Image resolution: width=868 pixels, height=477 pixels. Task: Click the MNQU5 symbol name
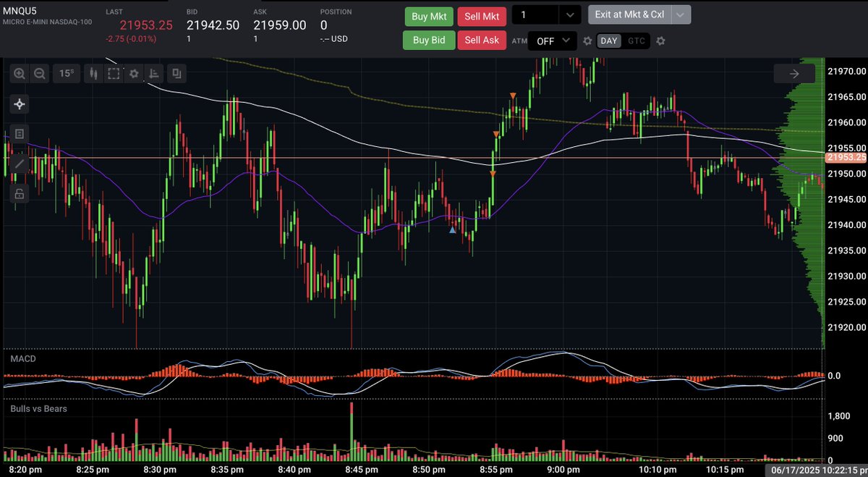pyautogui.click(x=20, y=10)
